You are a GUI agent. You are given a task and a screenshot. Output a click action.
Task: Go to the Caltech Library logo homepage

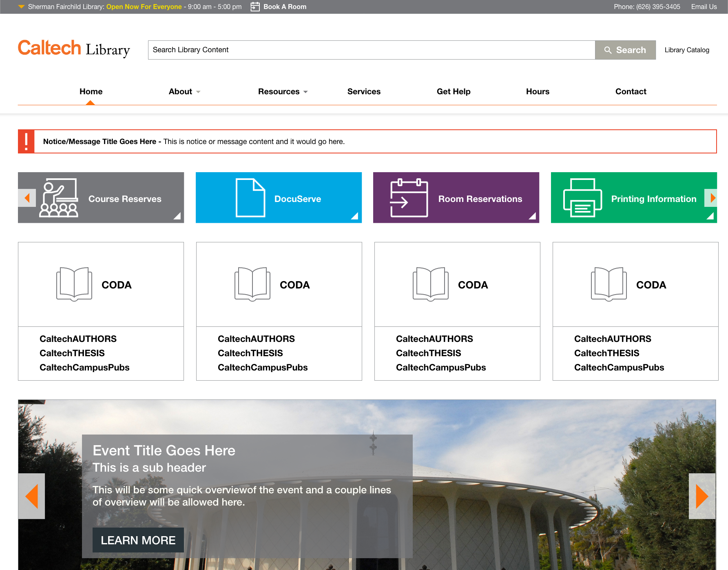pyautogui.click(x=74, y=49)
